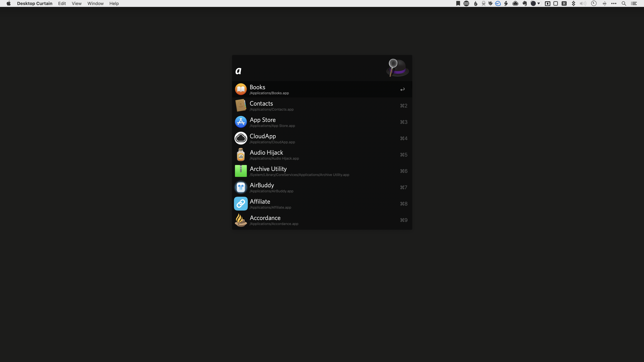Click the bookmark menu bar icon
644x362 pixels.
point(458,3)
